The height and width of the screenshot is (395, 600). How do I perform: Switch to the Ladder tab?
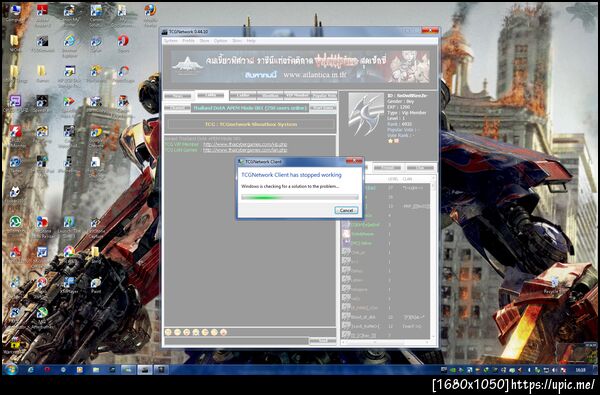[x=243, y=95]
